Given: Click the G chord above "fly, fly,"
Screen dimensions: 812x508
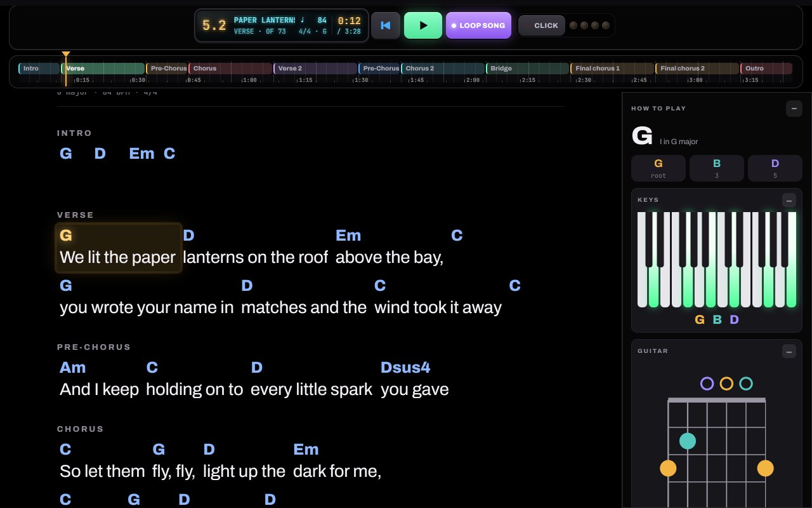Looking at the screenshot, I should (159, 450).
